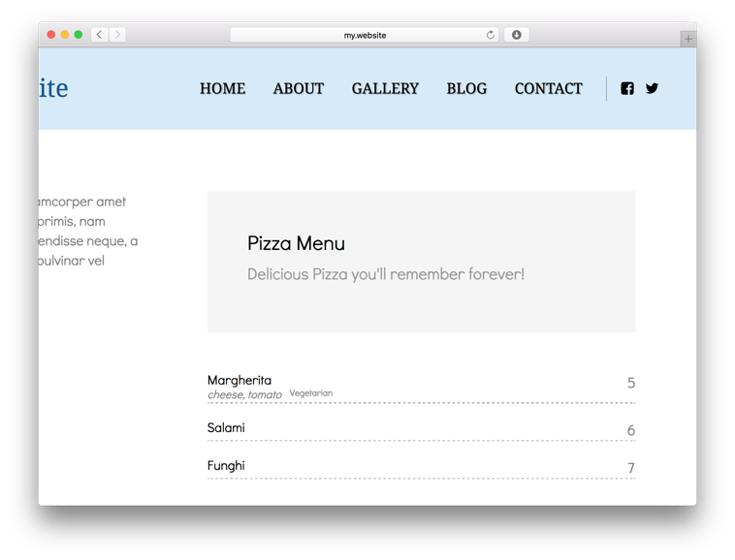Screen dimensions: 735x560
Task: Add a new tab with plus button
Action: point(688,39)
